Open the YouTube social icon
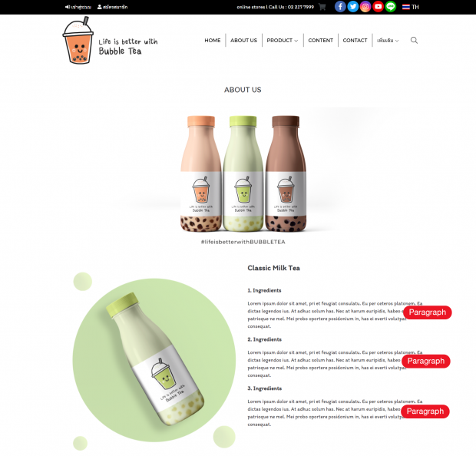Viewport: 476px width, 456px height. [x=378, y=7]
